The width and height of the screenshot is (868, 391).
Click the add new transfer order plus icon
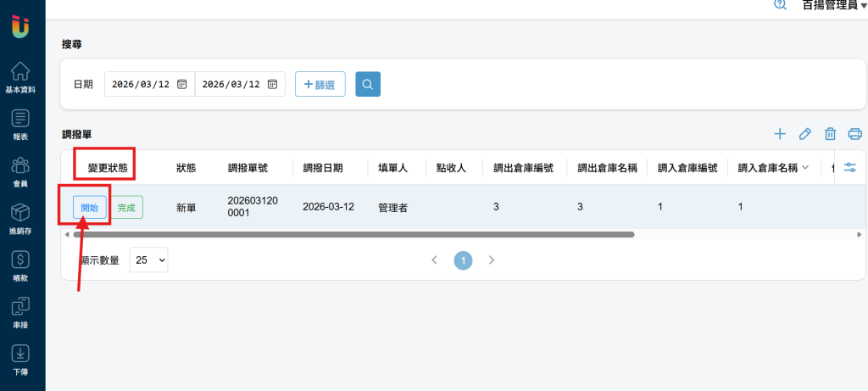coord(780,134)
